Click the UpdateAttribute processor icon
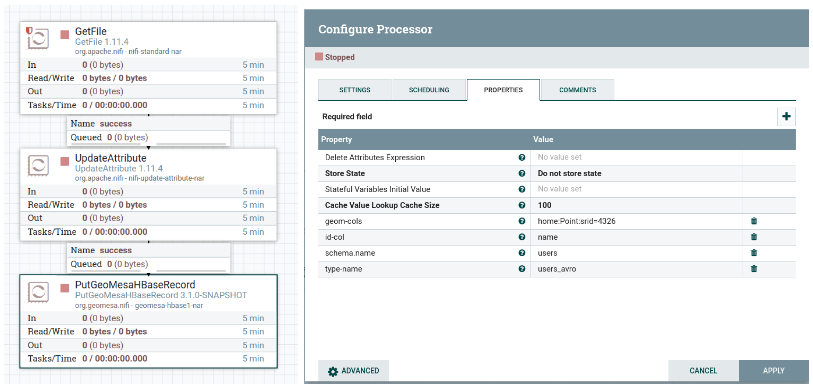The image size is (813, 389). [37, 165]
